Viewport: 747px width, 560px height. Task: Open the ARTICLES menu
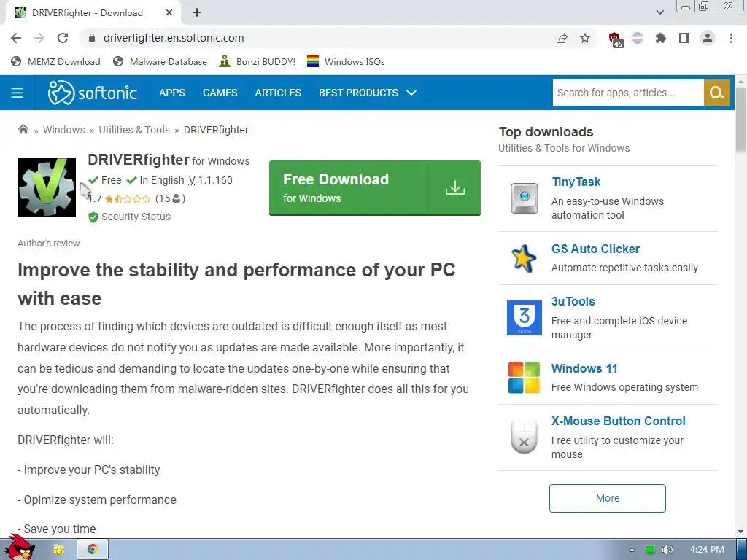(x=278, y=93)
